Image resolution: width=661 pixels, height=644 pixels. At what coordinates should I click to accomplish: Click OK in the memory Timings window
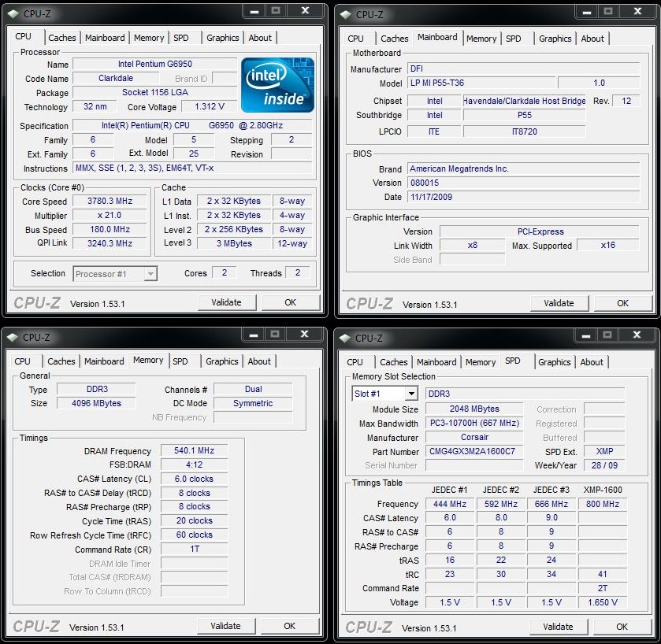tap(290, 626)
